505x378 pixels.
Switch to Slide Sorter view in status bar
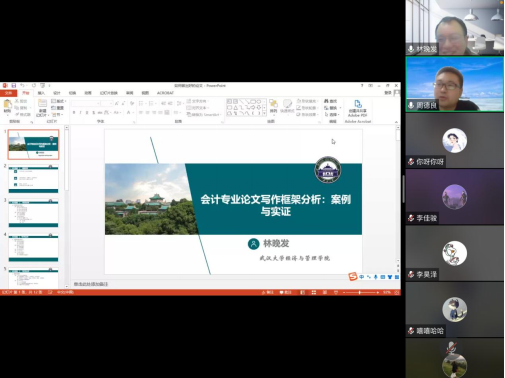(314, 292)
